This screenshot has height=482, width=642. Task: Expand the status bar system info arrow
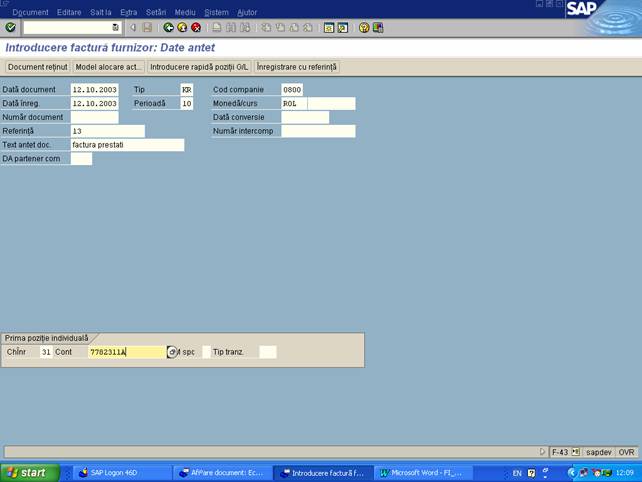(543, 452)
